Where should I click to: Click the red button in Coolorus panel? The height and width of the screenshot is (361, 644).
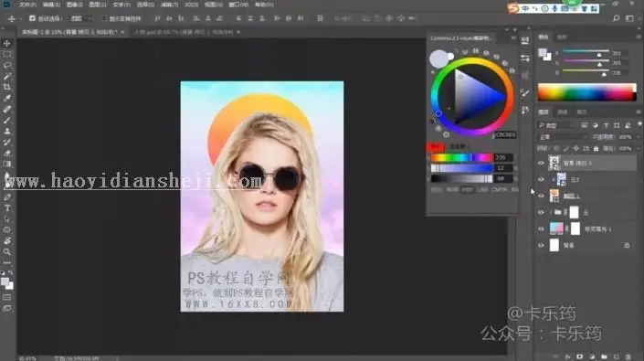click(x=436, y=146)
